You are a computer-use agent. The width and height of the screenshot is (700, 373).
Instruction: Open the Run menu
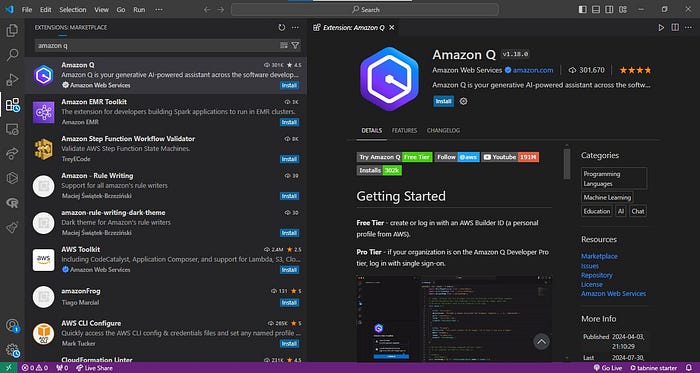coord(139,9)
